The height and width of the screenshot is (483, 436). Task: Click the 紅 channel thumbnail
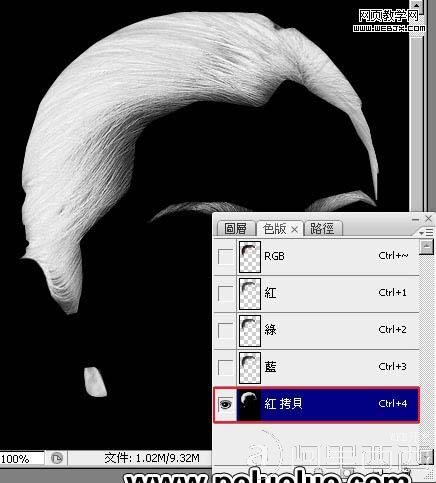pos(250,294)
